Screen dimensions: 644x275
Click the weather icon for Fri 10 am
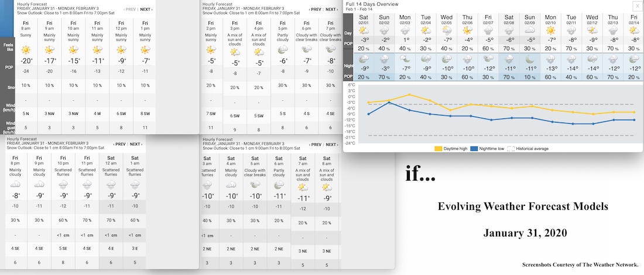(74, 50)
